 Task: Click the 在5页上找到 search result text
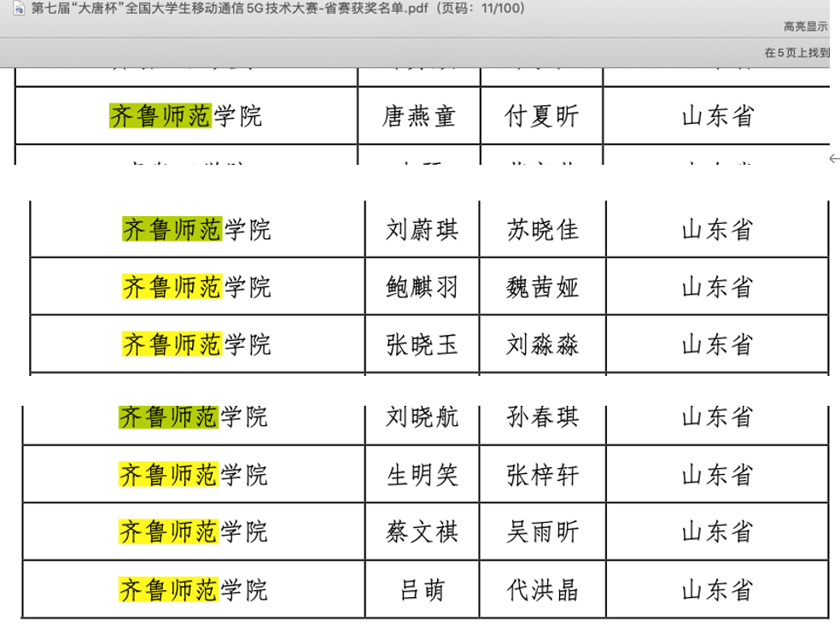pyautogui.click(x=796, y=53)
